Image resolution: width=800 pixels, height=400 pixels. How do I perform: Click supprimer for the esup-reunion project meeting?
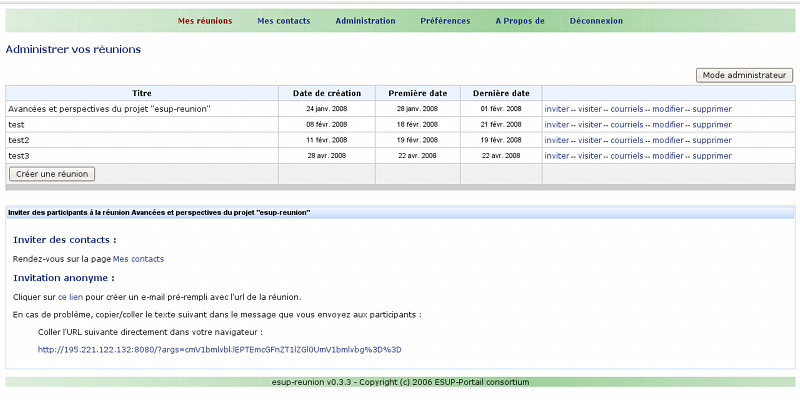[x=711, y=109]
